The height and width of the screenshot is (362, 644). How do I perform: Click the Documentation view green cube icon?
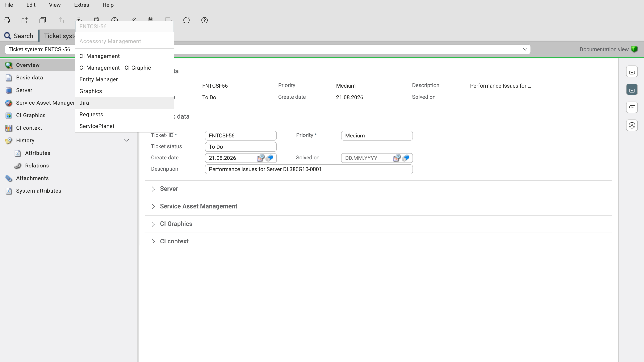tap(635, 49)
